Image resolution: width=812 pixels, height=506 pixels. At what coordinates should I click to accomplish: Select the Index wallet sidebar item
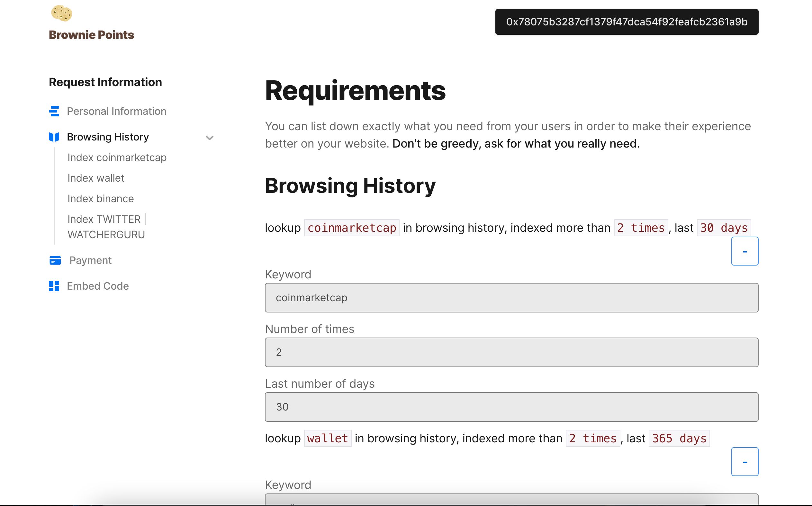[x=95, y=178]
